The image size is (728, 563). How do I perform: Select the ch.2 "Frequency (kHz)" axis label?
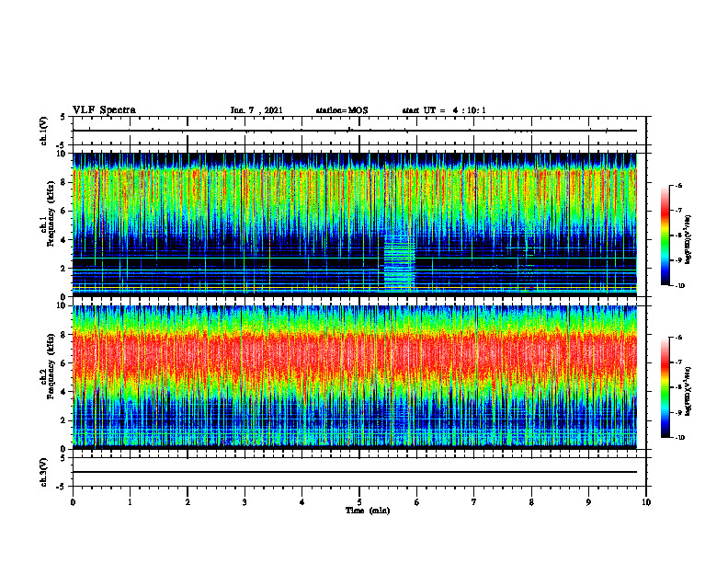click(x=51, y=366)
